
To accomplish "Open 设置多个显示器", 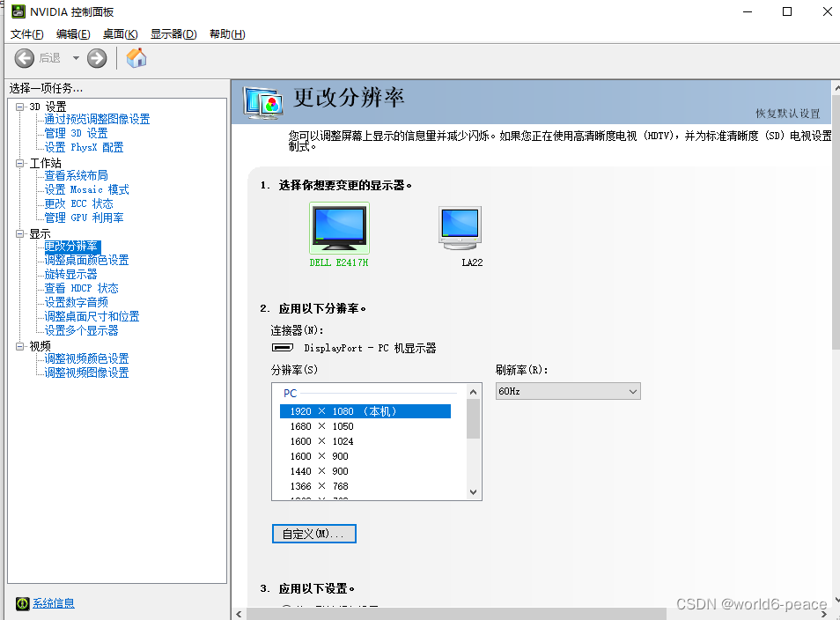I will (x=81, y=330).
